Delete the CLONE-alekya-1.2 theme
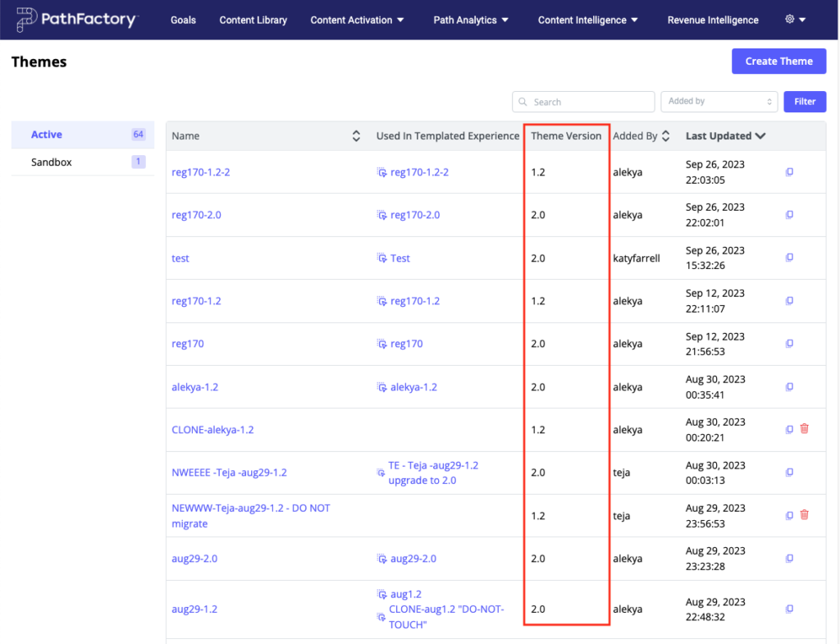The width and height of the screenshot is (840, 644). 804,428
